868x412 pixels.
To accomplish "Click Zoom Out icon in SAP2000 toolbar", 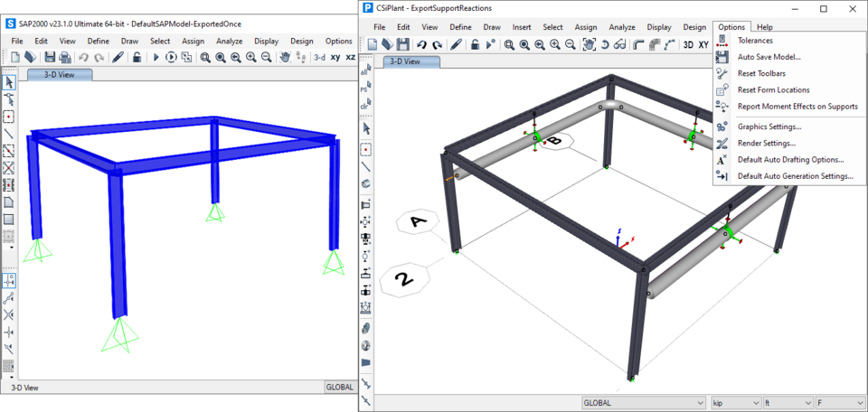I will [x=266, y=57].
